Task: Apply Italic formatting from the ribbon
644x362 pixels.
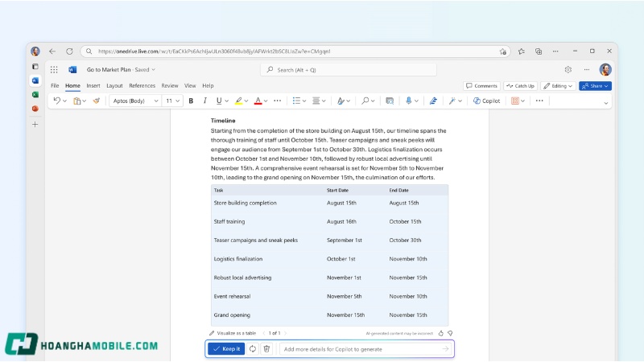Action: [204, 101]
